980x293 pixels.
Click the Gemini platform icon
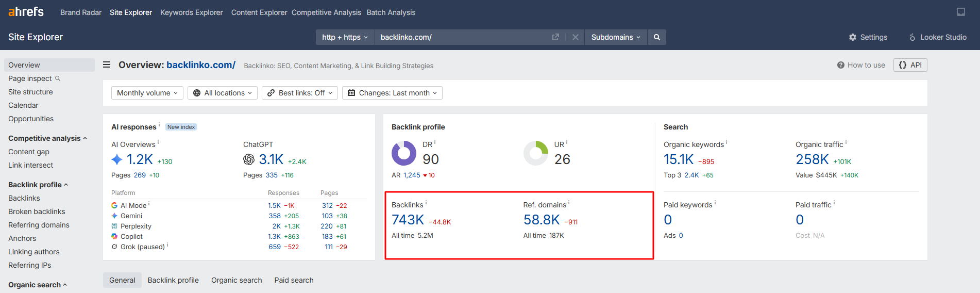click(114, 216)
